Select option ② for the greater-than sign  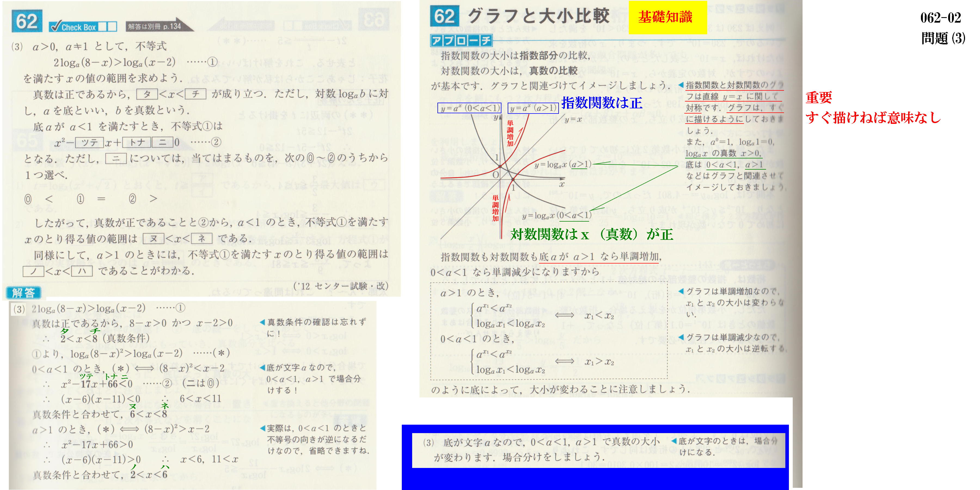pos(132,199)
